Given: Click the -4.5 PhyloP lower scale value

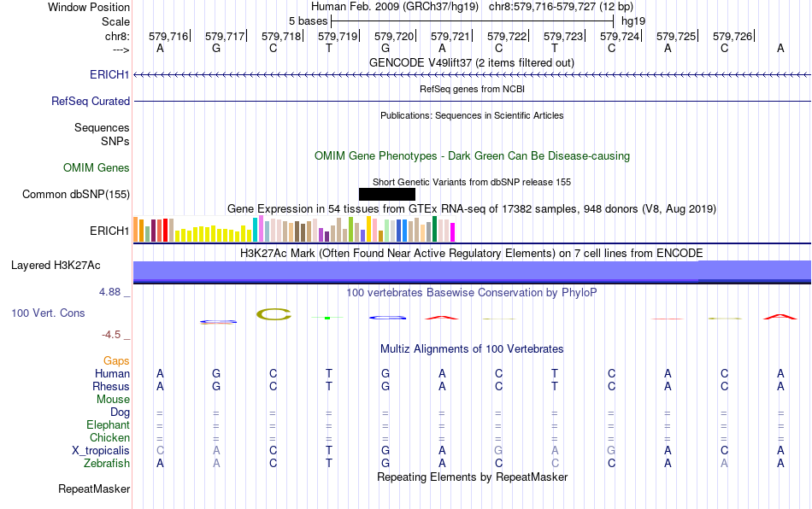Looking at the screenshot, I should pos(111,335).
